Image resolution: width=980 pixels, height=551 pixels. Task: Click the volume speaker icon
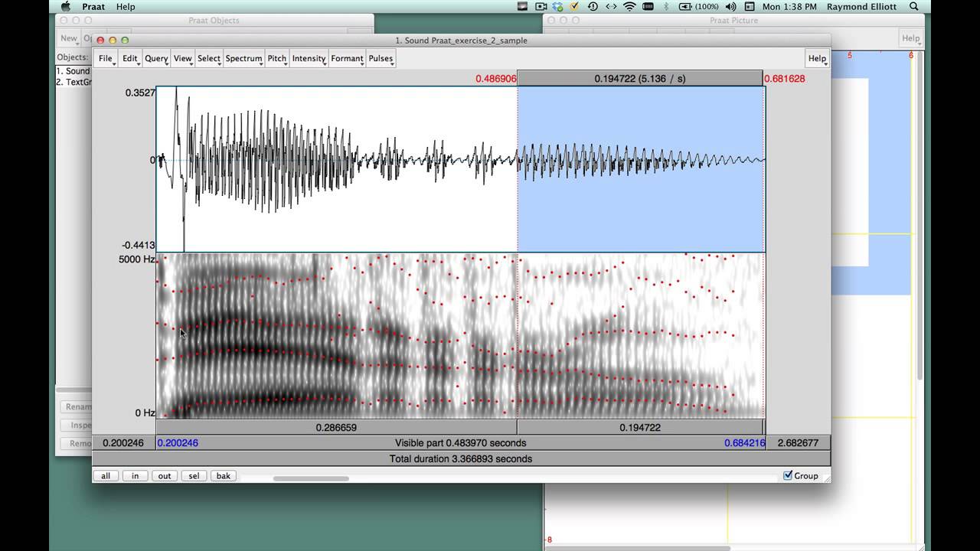tap(730, 6)
